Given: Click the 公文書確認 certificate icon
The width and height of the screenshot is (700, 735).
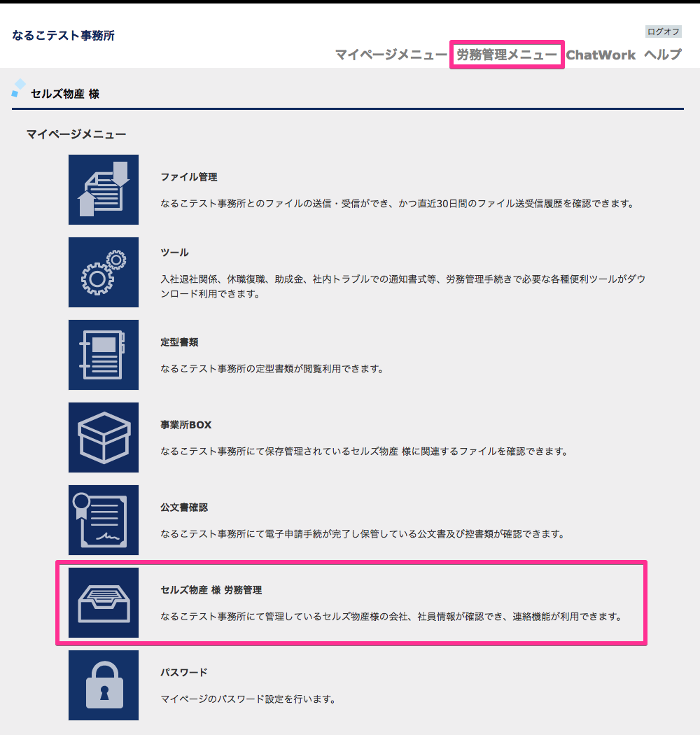Looking at the screenshot, I should [104, 519].
